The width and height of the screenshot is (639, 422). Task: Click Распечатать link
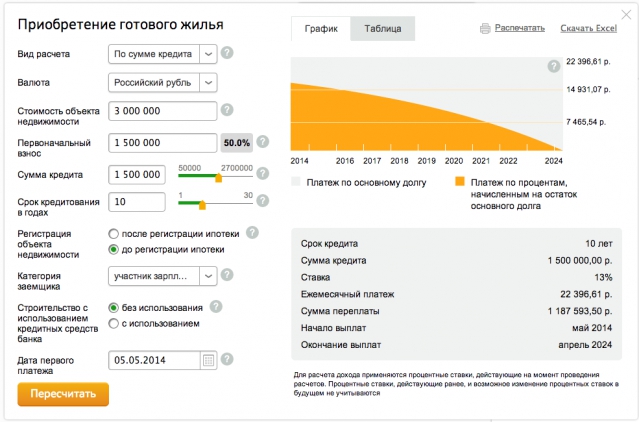520,28
